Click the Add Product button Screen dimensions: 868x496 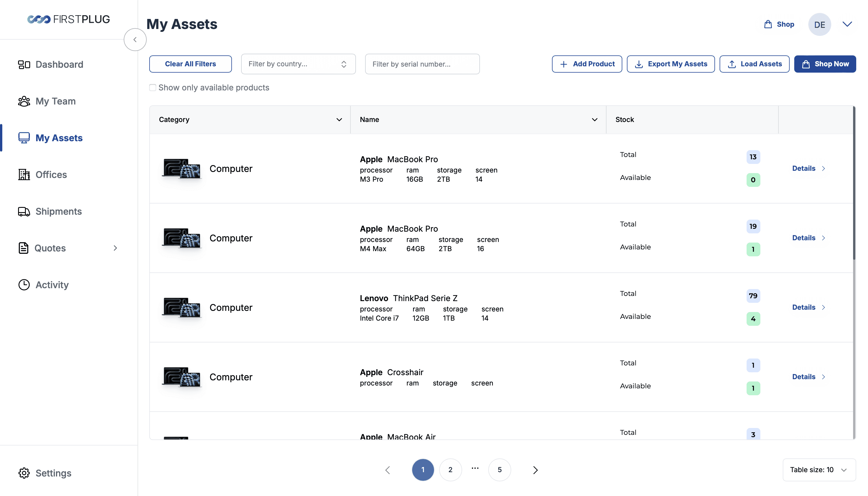[x=587, y=64]
